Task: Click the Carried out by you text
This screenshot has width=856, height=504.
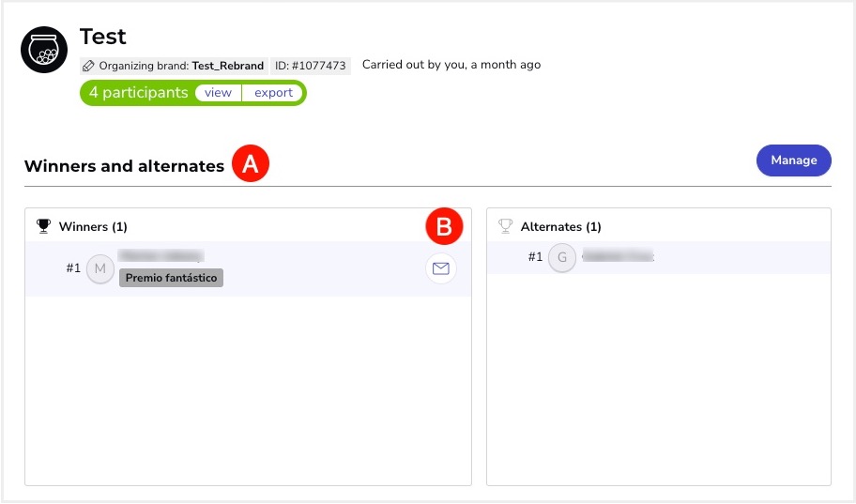Action: pyautogui.click(x=451, y=65)
